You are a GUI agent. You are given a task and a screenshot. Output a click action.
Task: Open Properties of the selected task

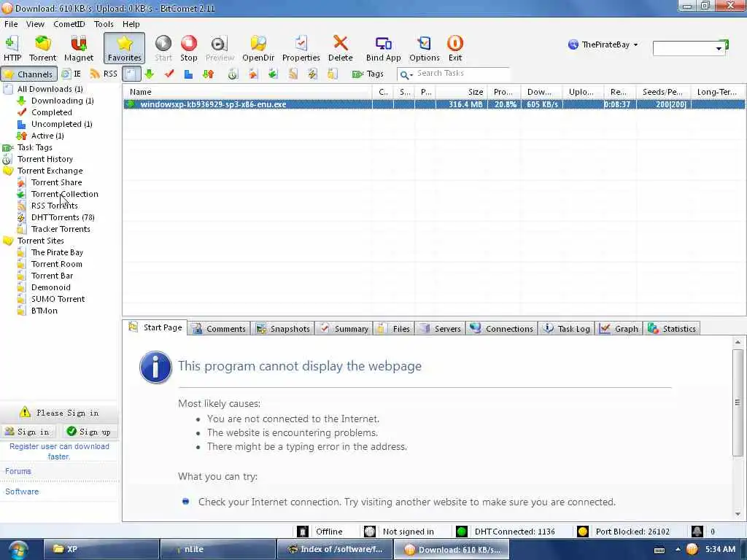point(301,48)
